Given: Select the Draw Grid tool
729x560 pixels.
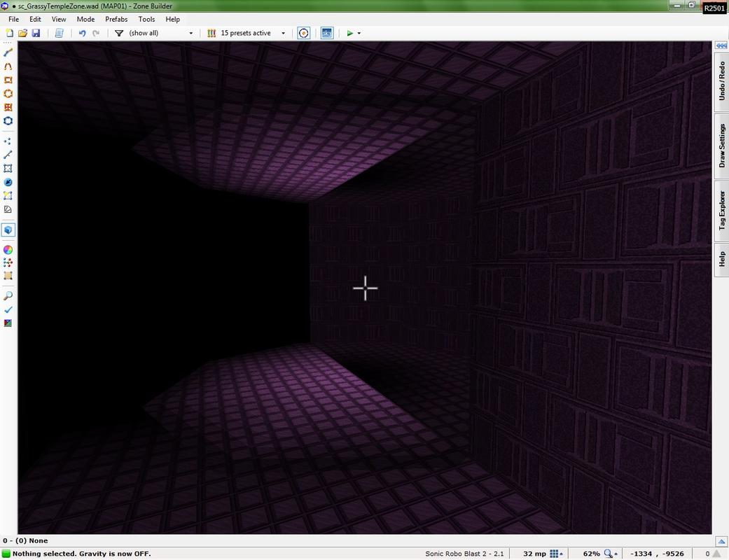Looking at the screenshot, I should click(x=8, y=107).
